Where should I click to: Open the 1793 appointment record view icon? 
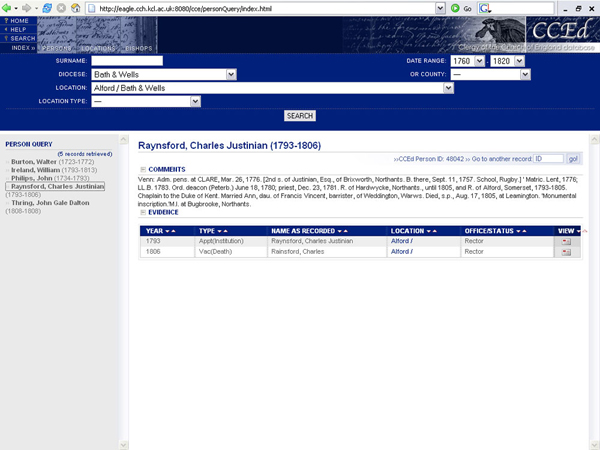(x=566, y=241)
